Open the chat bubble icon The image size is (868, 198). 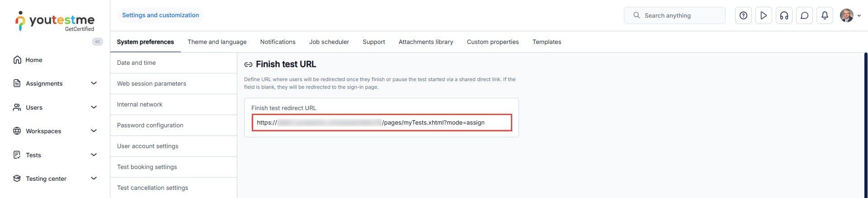[804, 15]
